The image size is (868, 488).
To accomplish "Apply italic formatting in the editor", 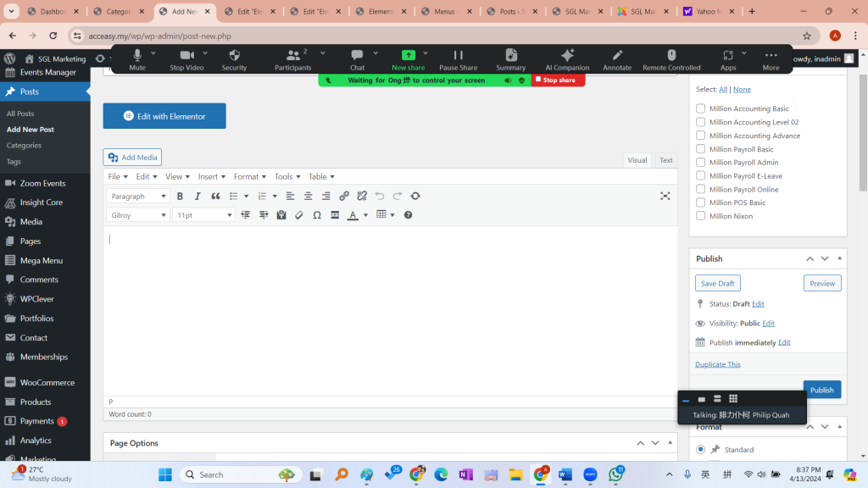I will [x=198, y=196].
